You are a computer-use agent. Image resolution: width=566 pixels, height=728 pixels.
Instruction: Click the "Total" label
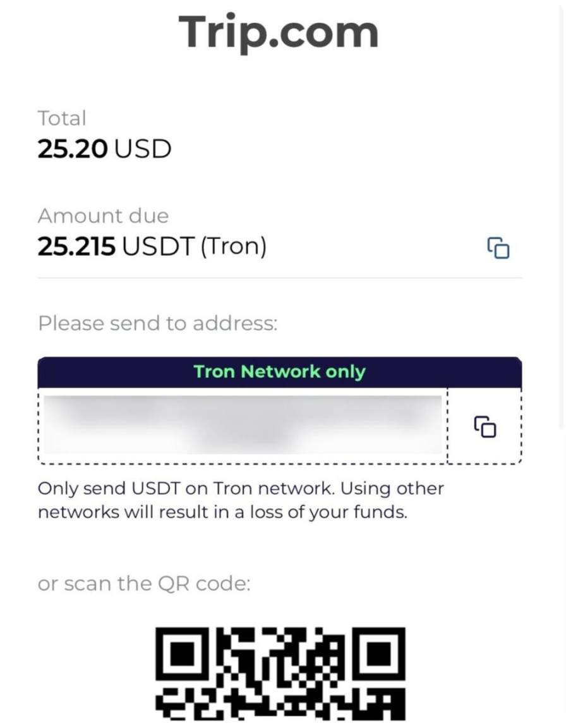[x=62, y=118]
